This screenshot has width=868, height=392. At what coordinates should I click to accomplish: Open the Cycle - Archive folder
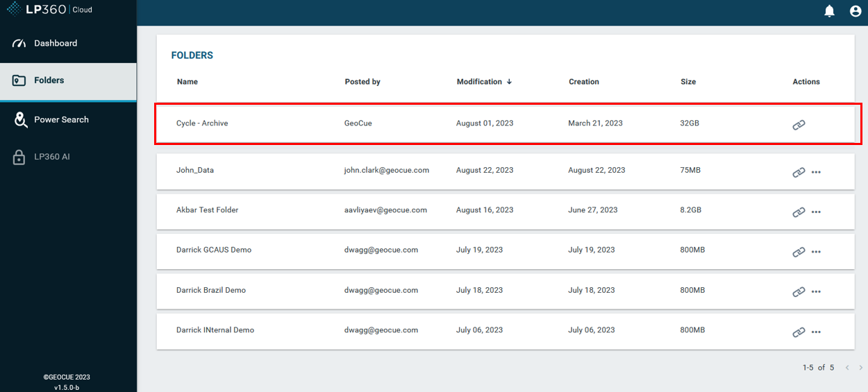(202, 123)
